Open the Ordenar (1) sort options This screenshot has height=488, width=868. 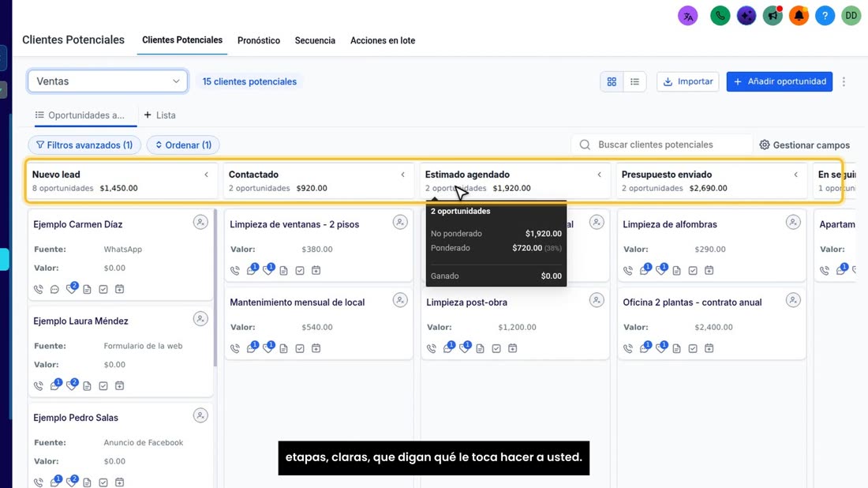pyautogui.click(x=183, y=145)
